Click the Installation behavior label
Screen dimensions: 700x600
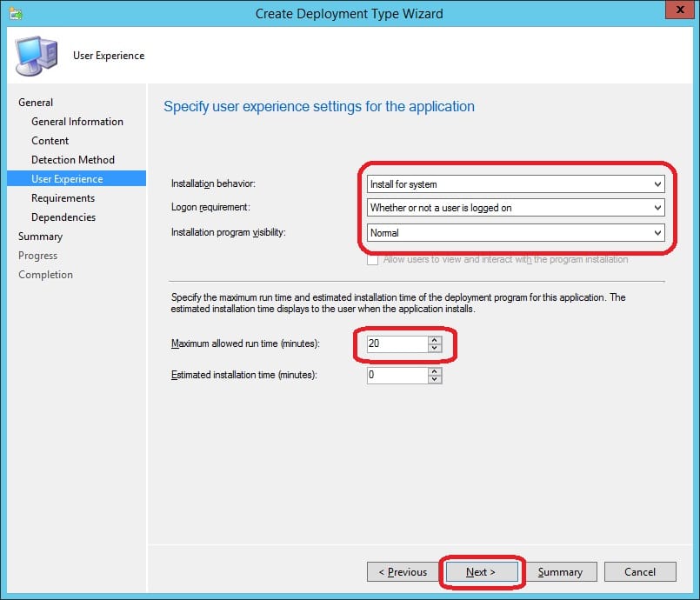click(x=213, y=183)
